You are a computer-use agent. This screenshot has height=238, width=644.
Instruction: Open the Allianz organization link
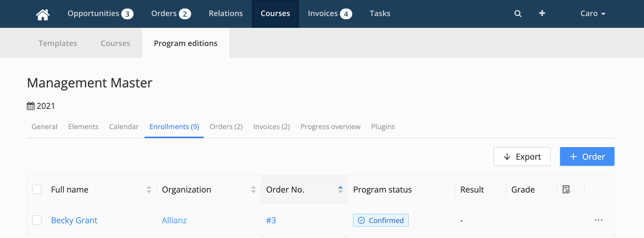coord(174,220)
